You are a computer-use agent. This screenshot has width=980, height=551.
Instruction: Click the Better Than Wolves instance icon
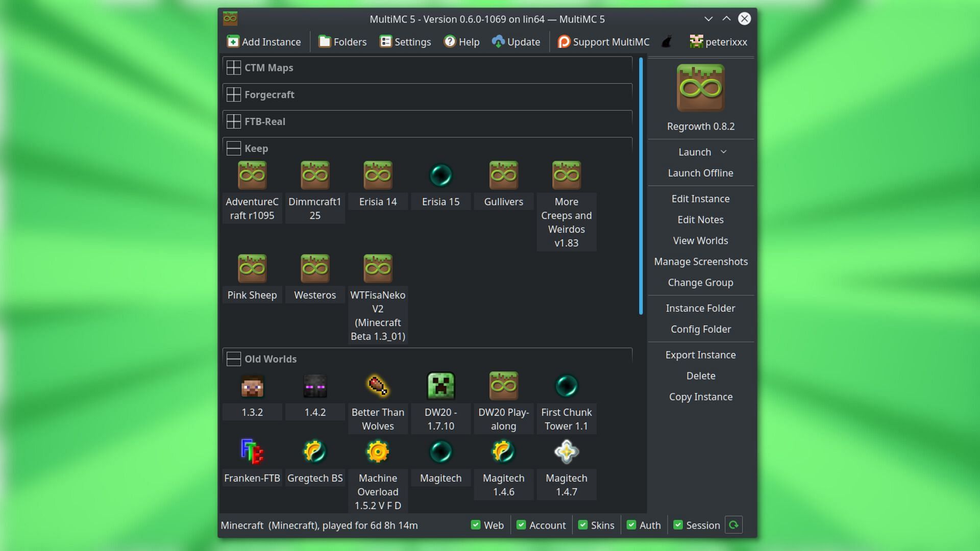tap(378, 386)
